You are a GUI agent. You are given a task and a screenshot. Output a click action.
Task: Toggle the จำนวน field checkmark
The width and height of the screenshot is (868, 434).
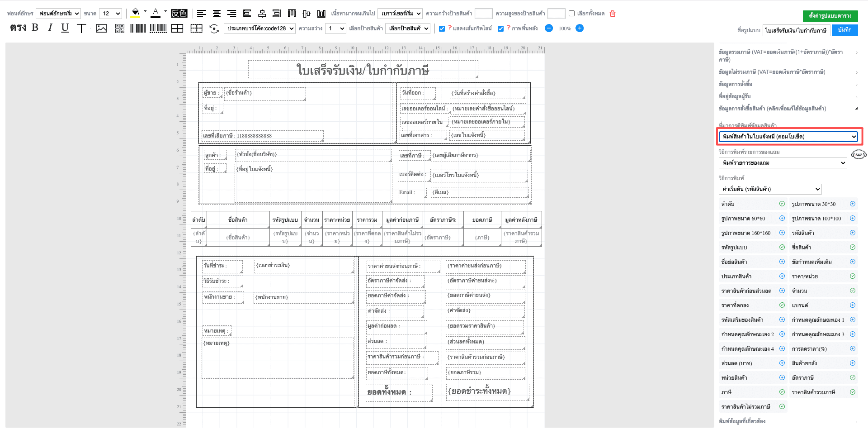(x=853, y=291)
